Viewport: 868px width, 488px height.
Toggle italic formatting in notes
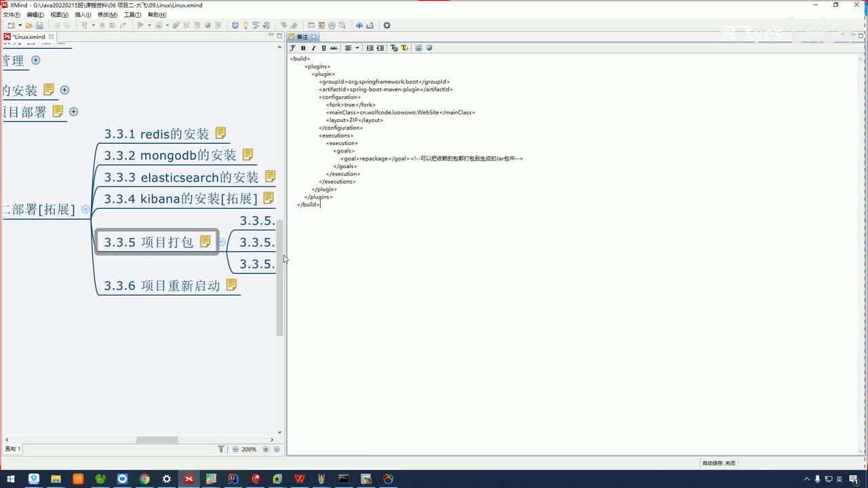(x=313, y=48)
